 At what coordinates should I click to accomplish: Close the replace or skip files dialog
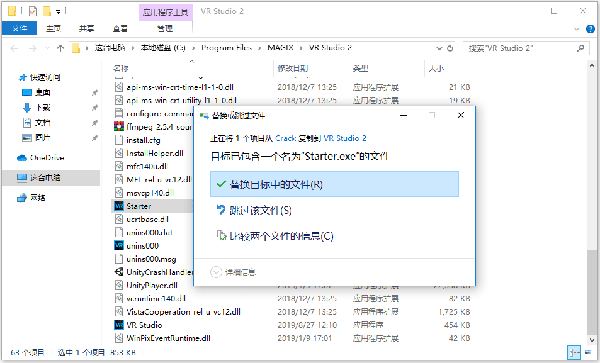tap(461, 115)
